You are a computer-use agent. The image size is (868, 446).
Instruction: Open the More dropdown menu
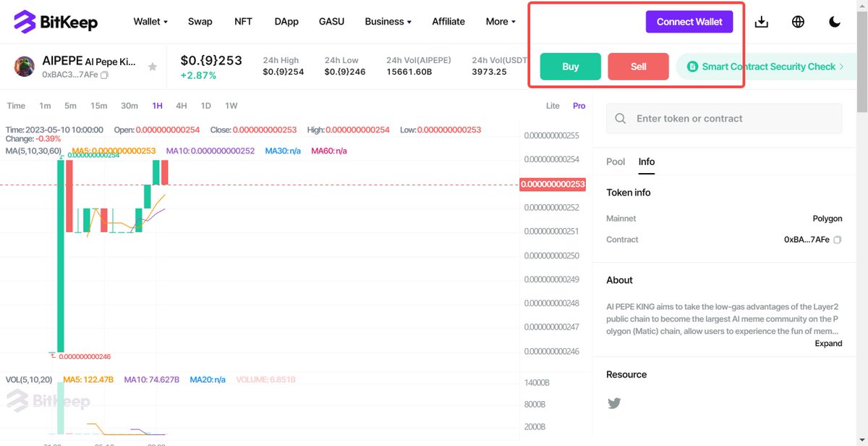(x=501, y=22)
